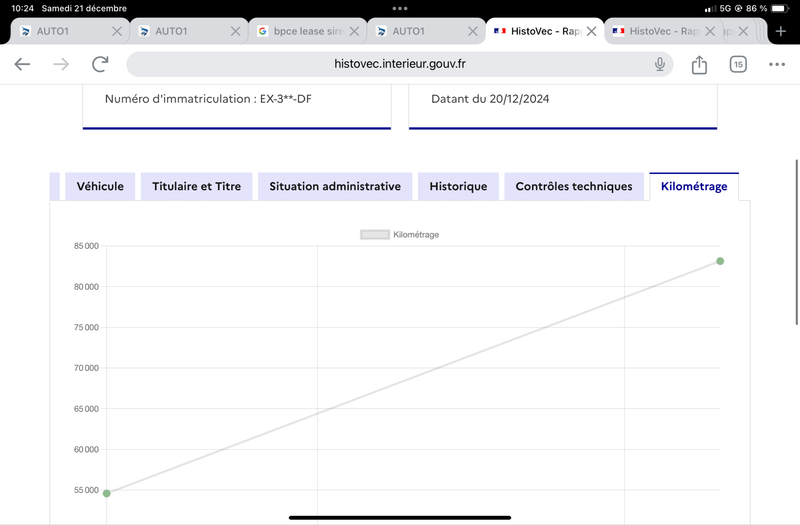Open the Contrôles techniques tab
This screenshot has height=525, width=800.
tap(574, 186)
